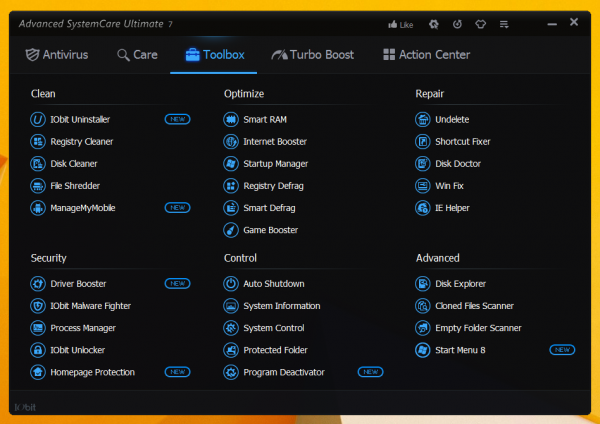Launch Smart RAM from its icon

[x=231, y=119]
